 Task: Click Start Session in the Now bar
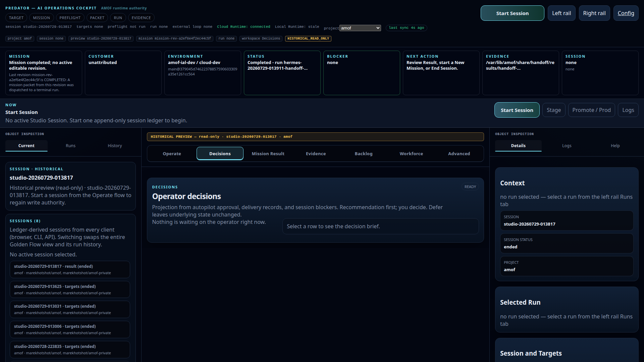click(x=517, y=110)
